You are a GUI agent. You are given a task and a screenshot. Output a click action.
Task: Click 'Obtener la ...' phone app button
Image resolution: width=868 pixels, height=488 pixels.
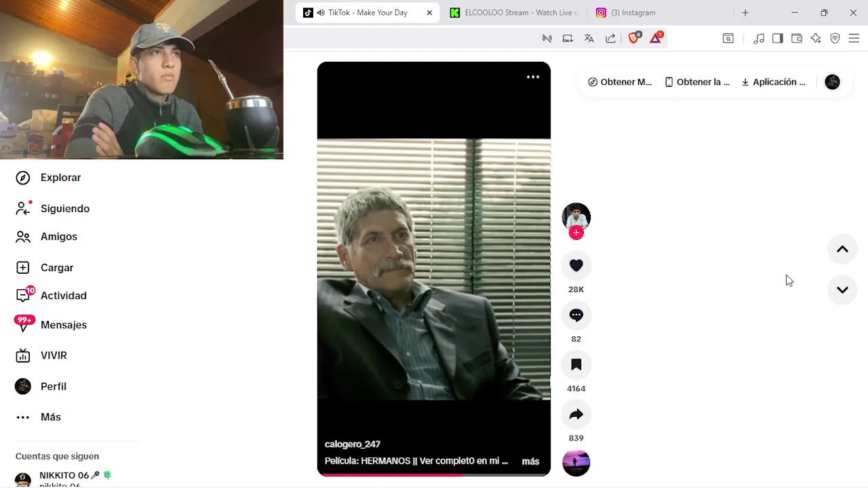pyautogui.click(x=697, y=82)
